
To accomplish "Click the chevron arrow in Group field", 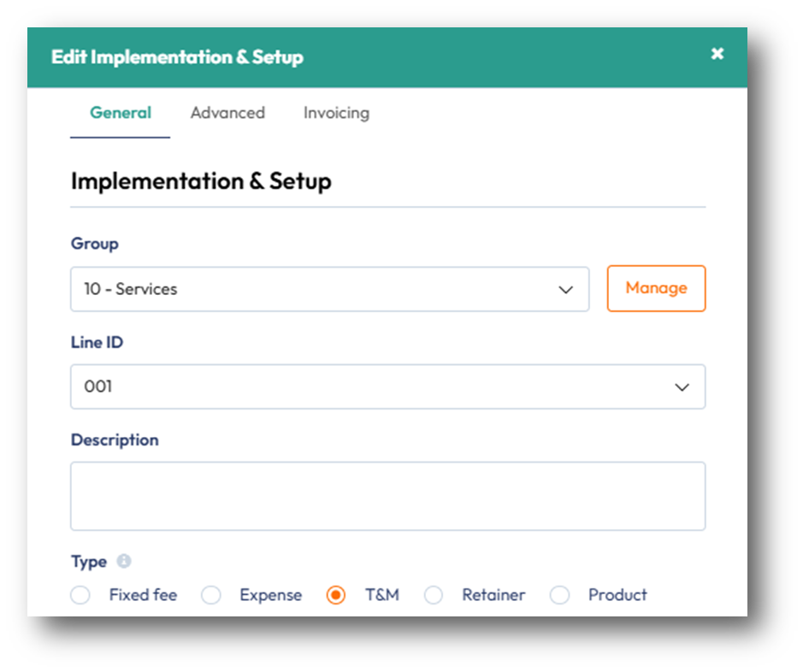I will point(565,290).
